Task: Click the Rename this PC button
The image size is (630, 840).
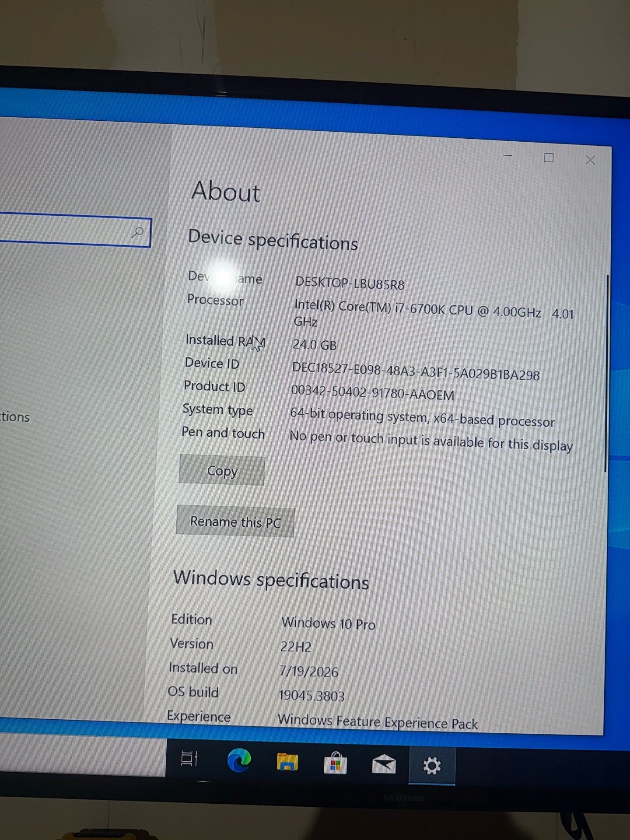Action: [x=235, y=521]
